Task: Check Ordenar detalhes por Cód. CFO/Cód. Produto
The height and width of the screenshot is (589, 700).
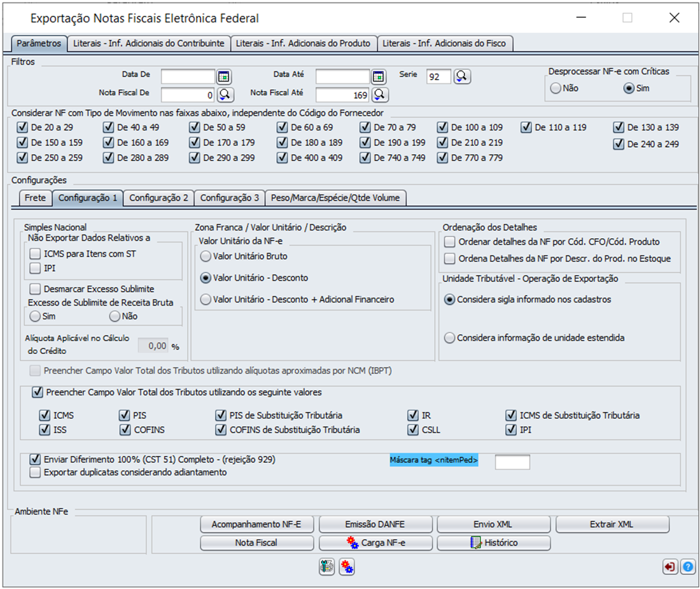Action: pos(449,241)
